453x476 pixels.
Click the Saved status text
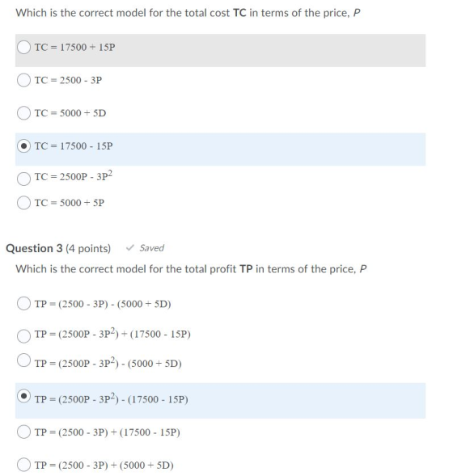click(151, 248)
